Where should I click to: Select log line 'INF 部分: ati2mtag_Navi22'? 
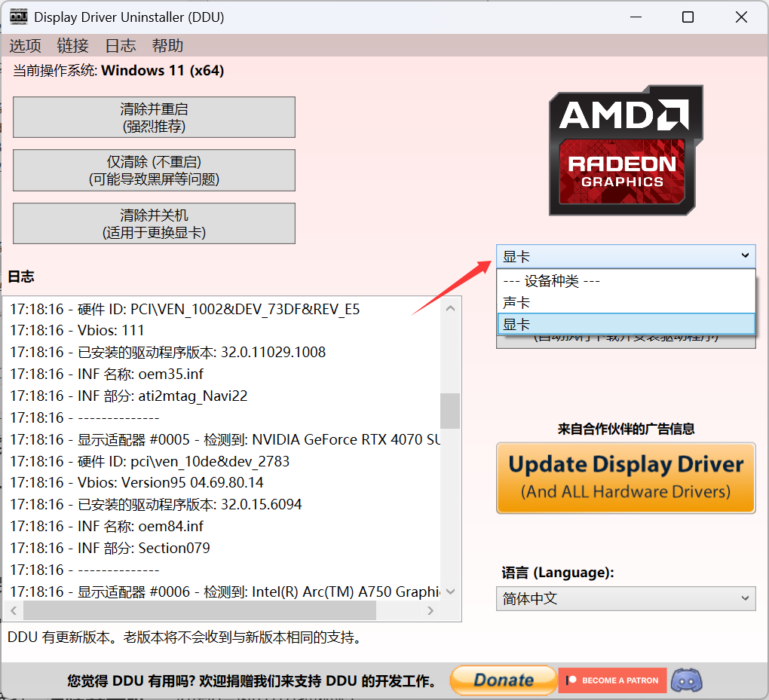pyautogui.click(x=128, y=396)
